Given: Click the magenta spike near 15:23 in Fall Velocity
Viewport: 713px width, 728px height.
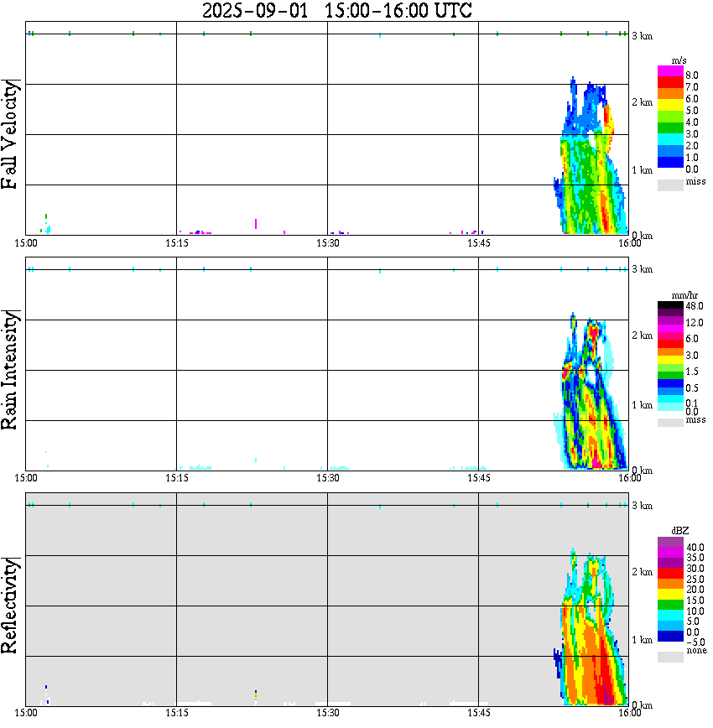Looking at the screenshot, I should [x=256, y=224].
